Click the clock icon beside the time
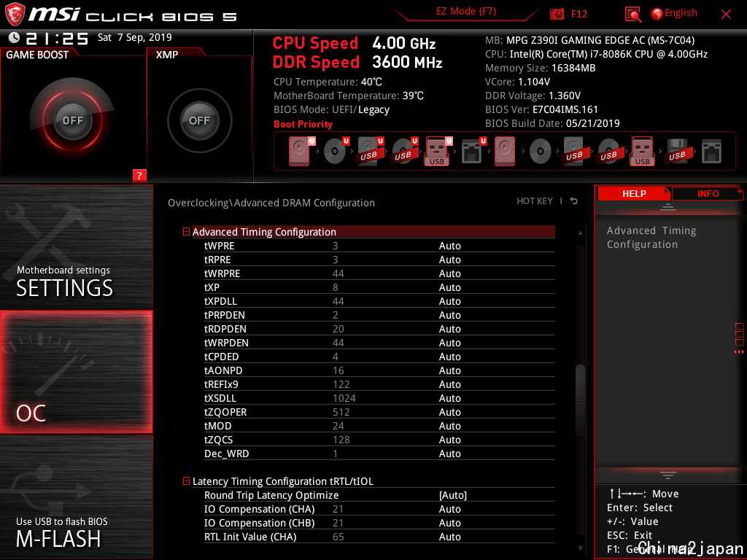747x560 pixels. click(x=15, y=38)
